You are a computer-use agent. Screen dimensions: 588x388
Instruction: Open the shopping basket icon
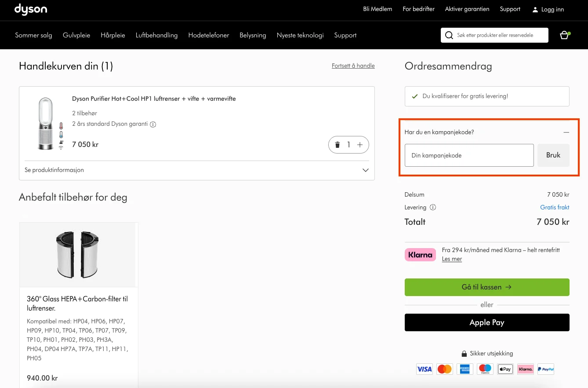[564, 35]
